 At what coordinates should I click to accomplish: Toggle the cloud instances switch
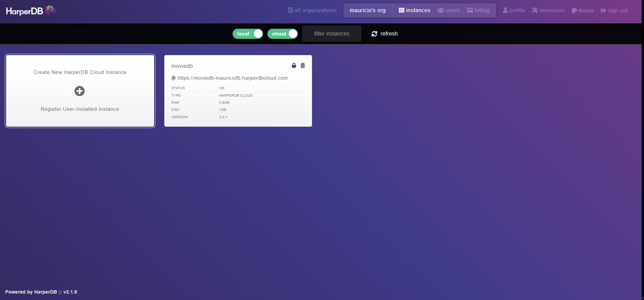(x=283, y=34)
